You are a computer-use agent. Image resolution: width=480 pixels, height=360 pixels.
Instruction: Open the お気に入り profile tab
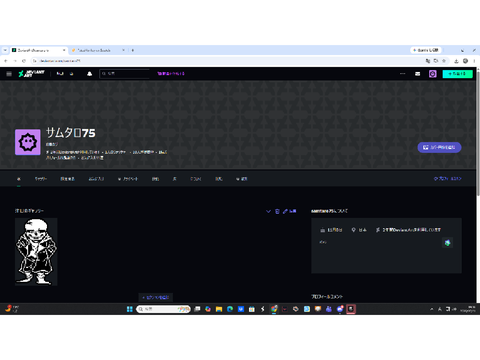(96, 179)
